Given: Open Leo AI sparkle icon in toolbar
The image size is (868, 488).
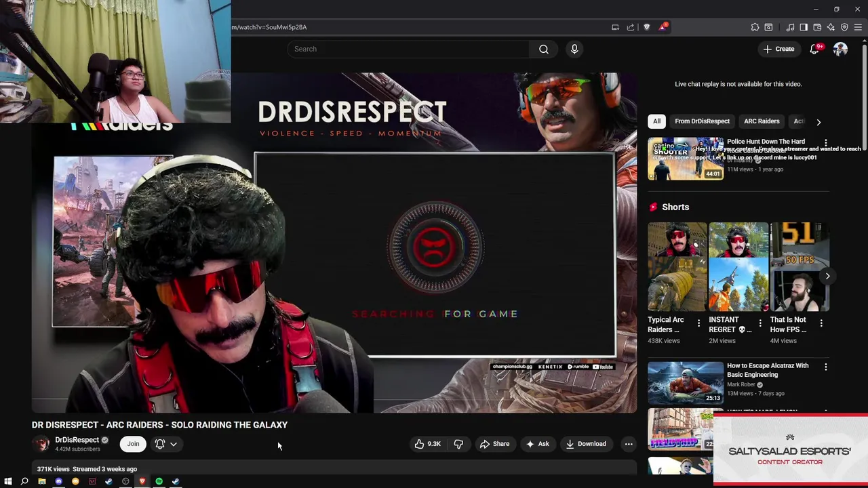Looking at the screenshot, I should [831, 27].
